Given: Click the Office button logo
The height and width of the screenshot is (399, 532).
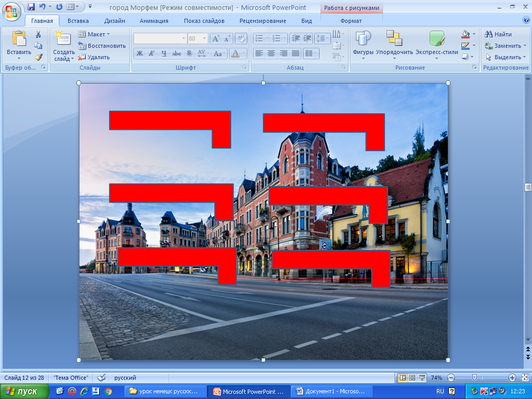Looking at the screenshot, I should [11, 10].
